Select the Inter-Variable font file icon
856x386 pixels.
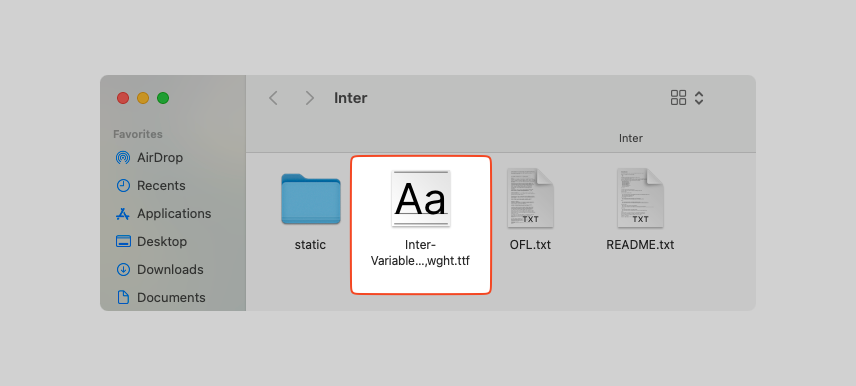pyautogui.click(x=421, y=198)
